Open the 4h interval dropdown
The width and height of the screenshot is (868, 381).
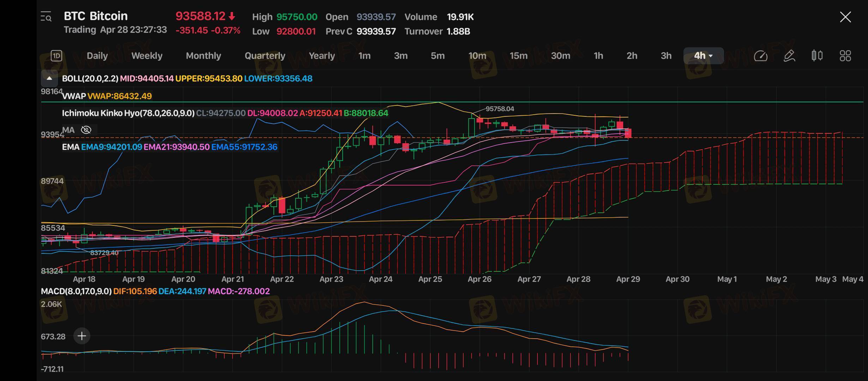click(x=703, y=56)
